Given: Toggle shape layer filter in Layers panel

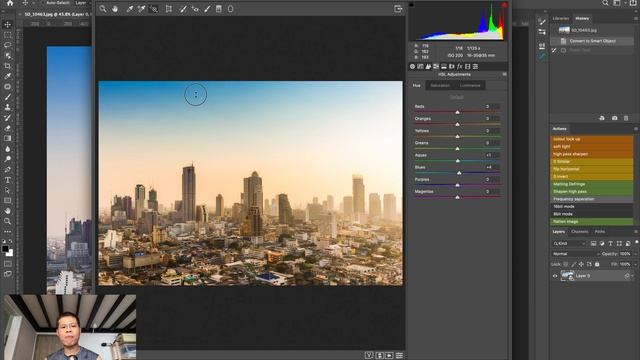Looking at the screenshot, I should click(x=619, y=244).
